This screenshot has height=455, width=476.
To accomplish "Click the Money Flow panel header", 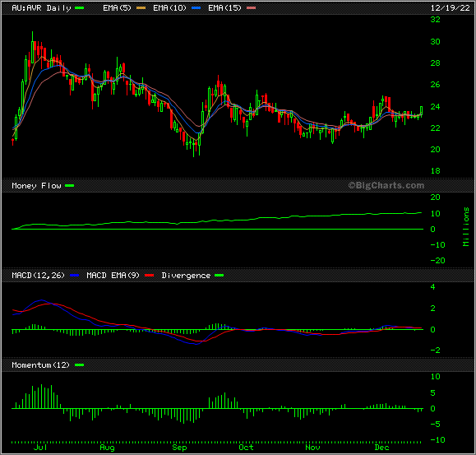I will [x=36, y=186].
